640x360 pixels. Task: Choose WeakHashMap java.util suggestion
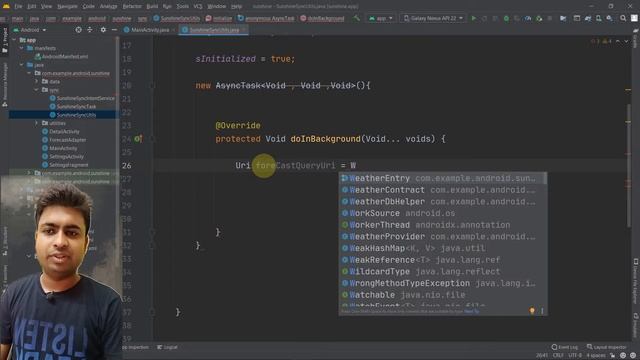(x=443, y=248)
